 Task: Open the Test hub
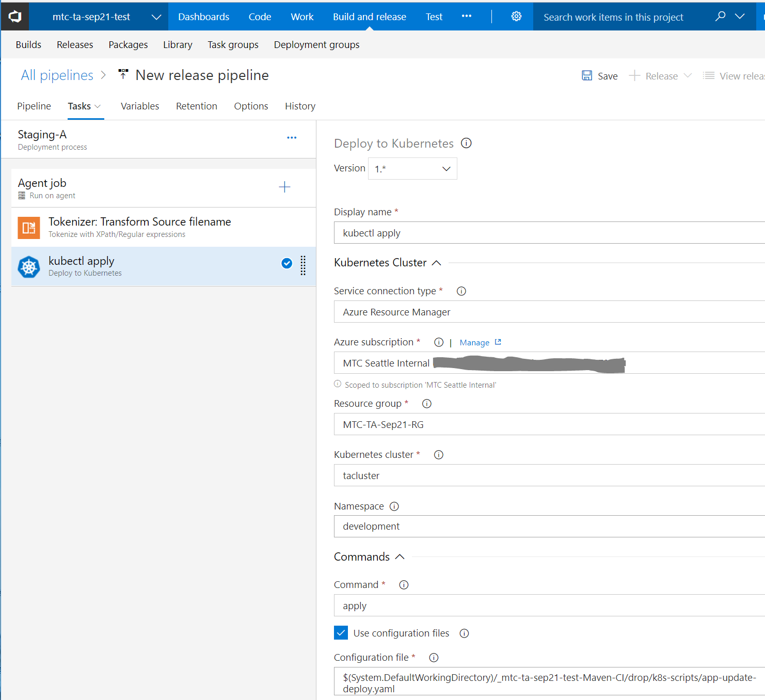coord(434,17)
